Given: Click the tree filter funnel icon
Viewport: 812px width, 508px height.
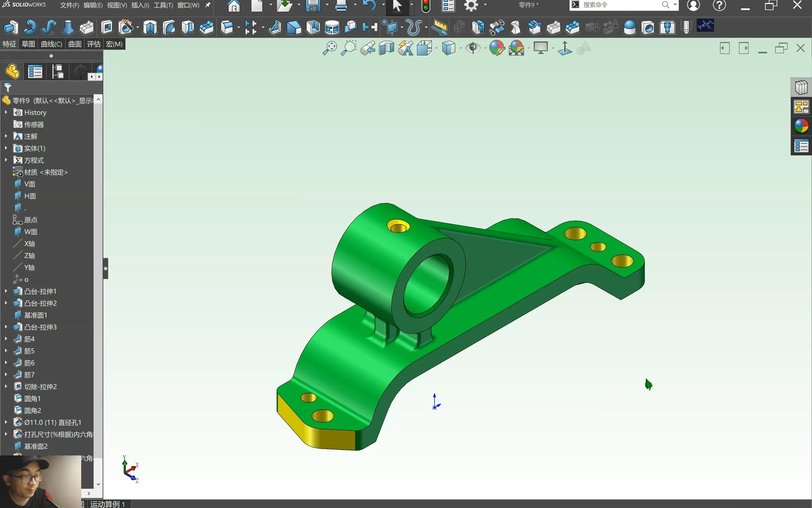Looking at the screenshot, I should [8, 88].
